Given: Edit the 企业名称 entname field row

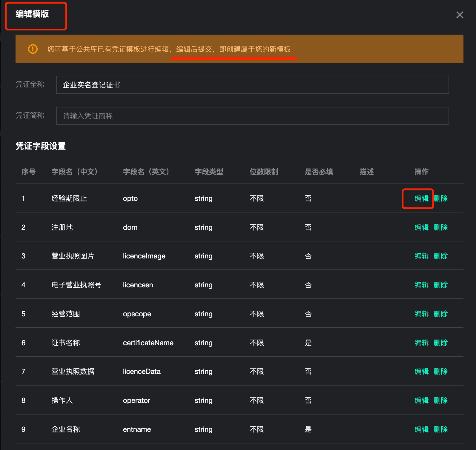Looking at the screenshot, I should click(421, 429).
